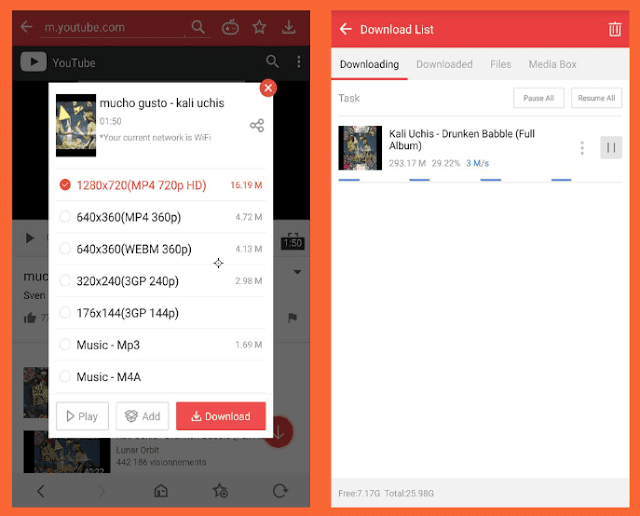The height and width of the screenshot is (516, 640).
Task: Open the search icon in address bar
Action: (x=198, y=27)
